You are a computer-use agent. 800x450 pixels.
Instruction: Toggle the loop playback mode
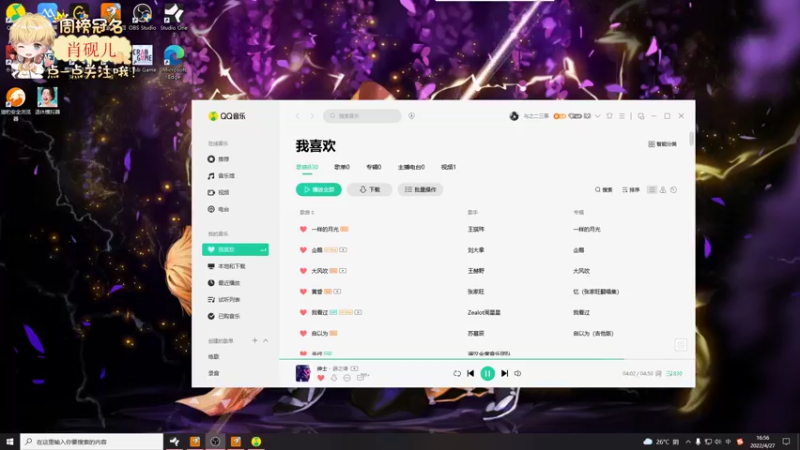[457, 373]
